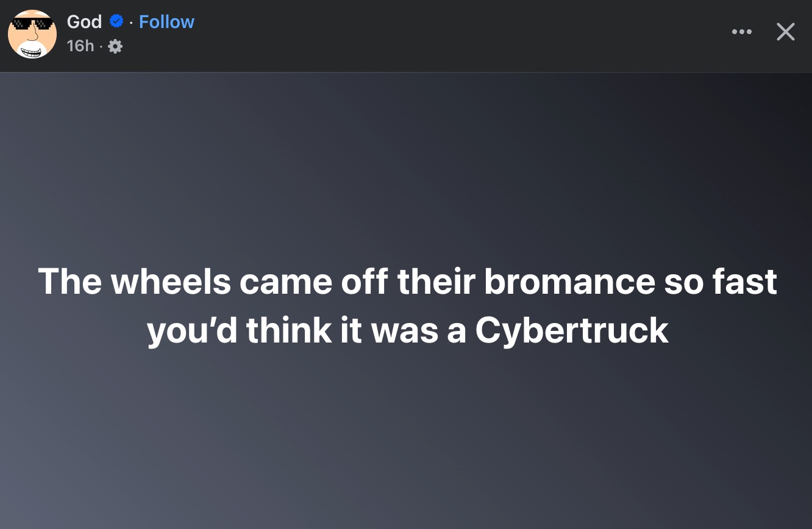Click the blue verified badge
Image resolution: width=812 pixels, height=529 pixels.
click(116, 21)
